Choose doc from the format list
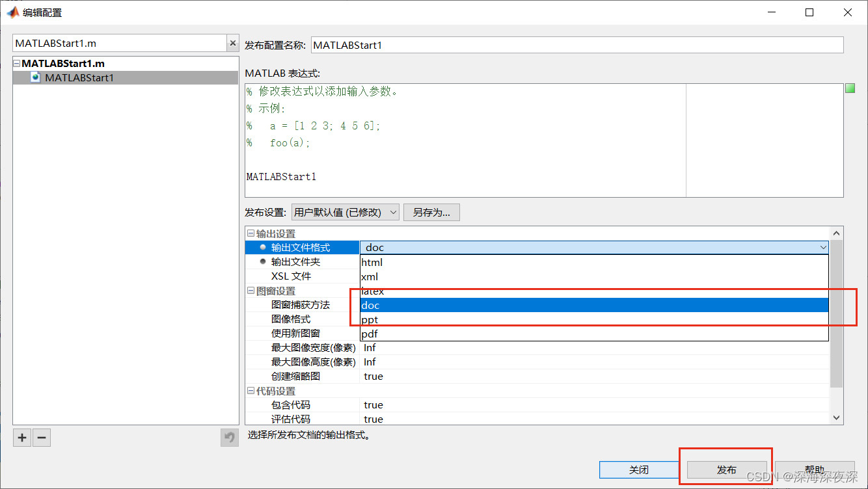Image resolution: width=868 pixels, height=489 pixels. coord(594,305)
